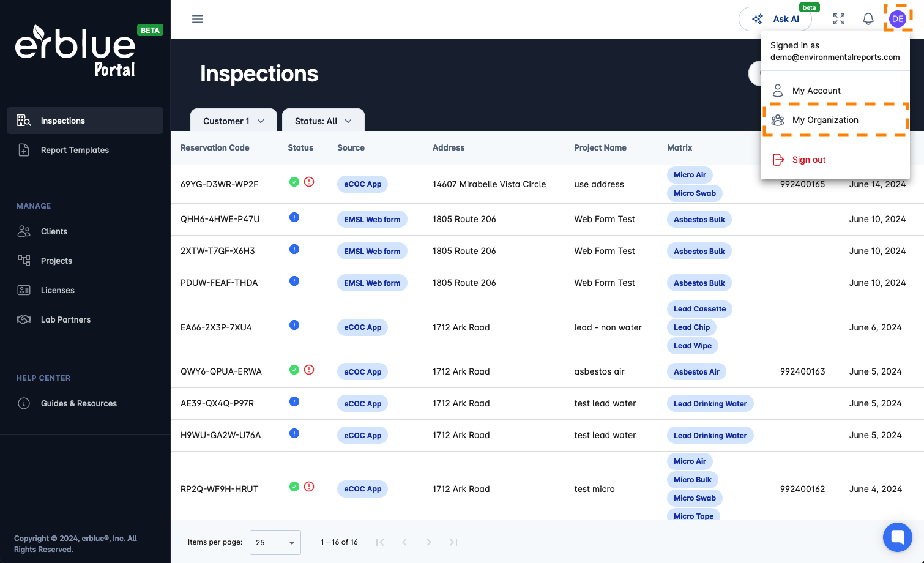
Task: Click the Lab Partners handshake icon
Action: 24,319
